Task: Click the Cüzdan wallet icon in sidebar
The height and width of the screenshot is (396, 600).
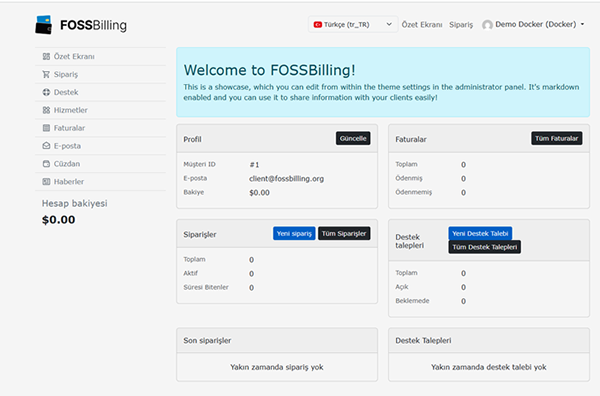Action: point(46,164)
